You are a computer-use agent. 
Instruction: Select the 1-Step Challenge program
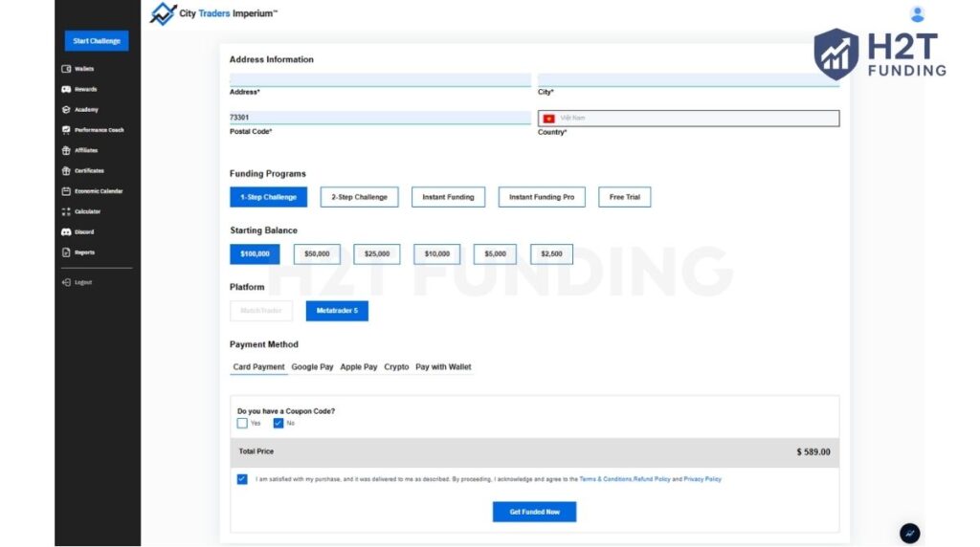(x=269, y=197)
